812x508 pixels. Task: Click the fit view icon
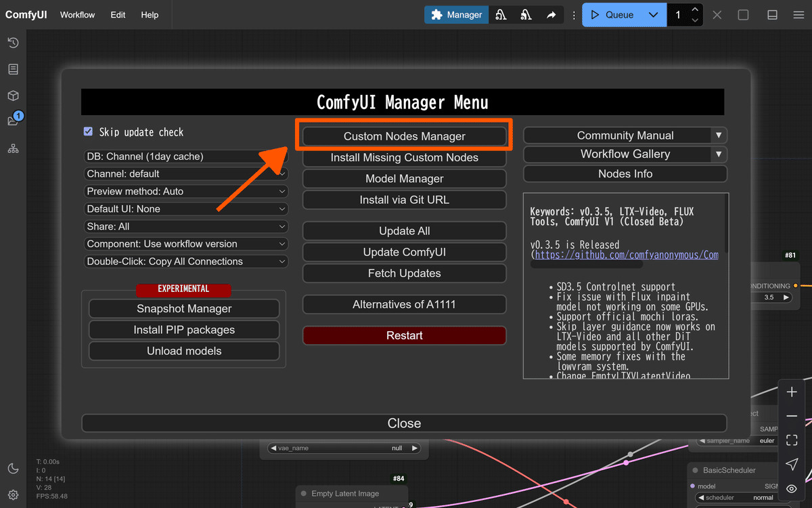[792, 440]
